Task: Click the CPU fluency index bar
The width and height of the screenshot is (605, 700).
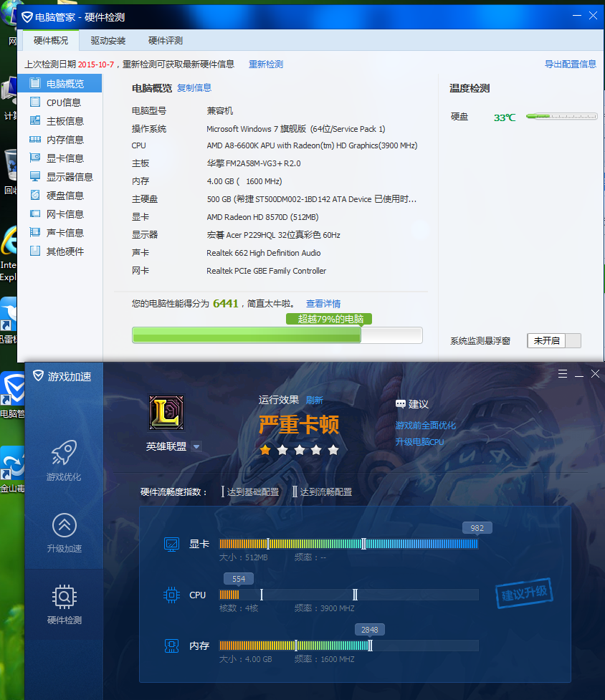Action: 348,595
